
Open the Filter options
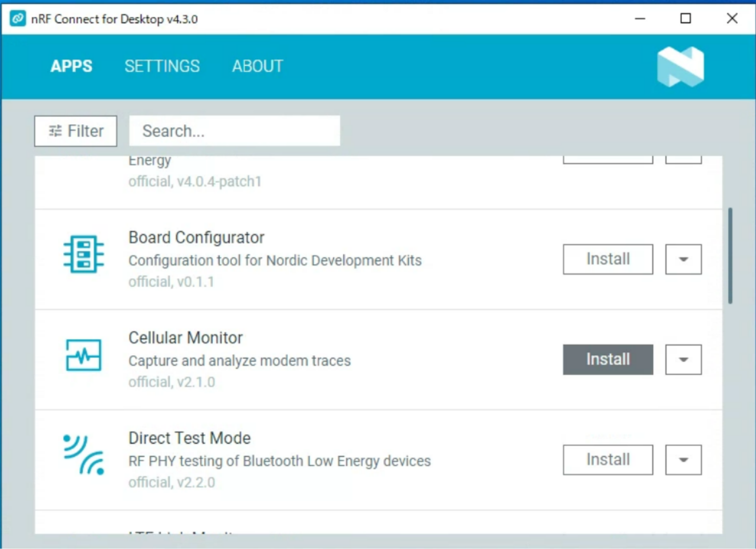pyautogui.click(x=76, y=131)
